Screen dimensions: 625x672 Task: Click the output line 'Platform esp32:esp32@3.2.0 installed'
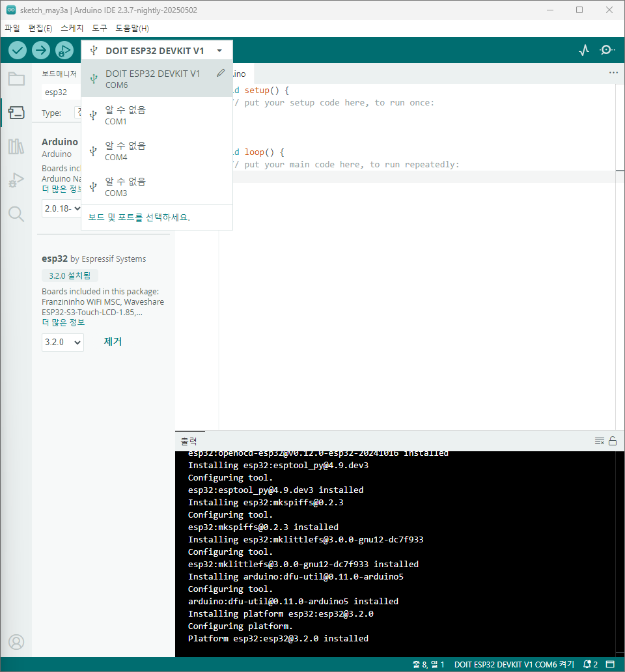pos(278,638)
